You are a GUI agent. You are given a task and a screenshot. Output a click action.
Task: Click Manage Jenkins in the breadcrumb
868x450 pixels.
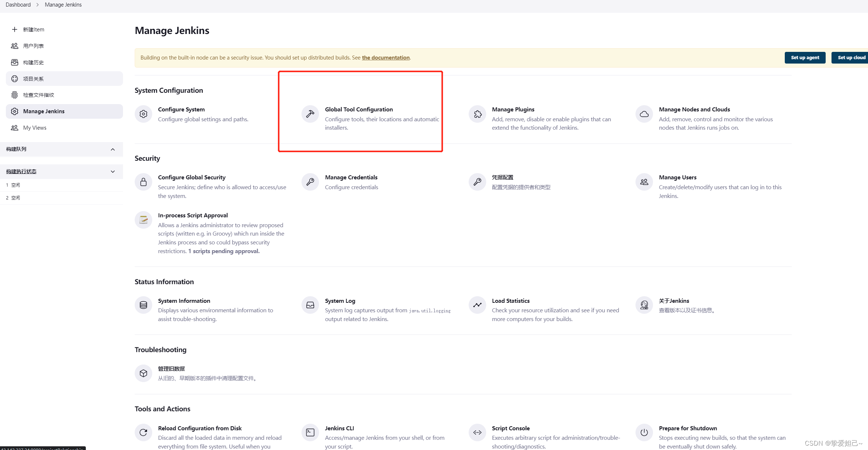click(63, 5)
